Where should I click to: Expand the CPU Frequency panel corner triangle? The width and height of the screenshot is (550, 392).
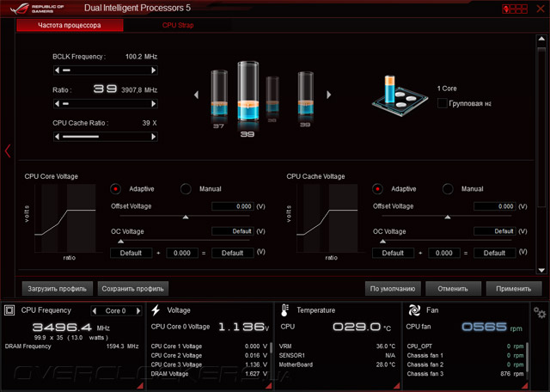point(140,386)
